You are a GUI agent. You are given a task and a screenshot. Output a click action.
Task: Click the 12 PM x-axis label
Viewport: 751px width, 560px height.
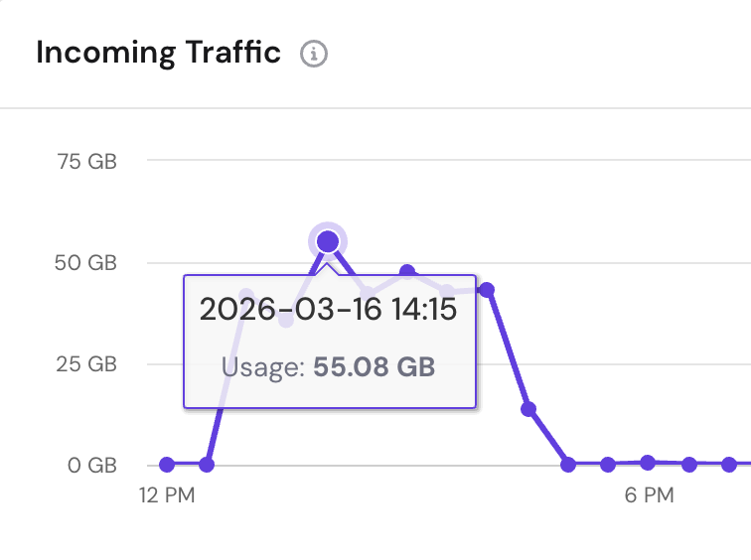coord(166,495)
